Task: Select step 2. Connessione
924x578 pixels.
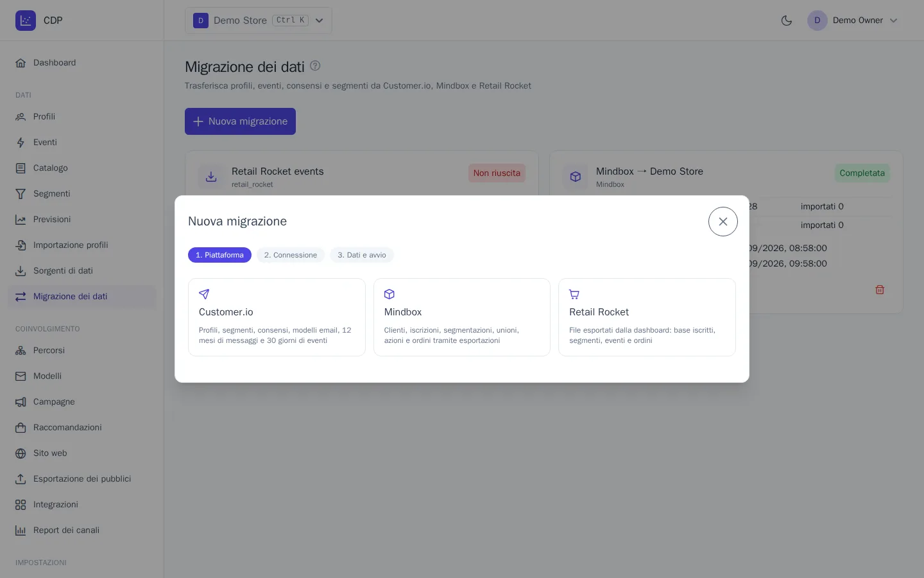Action: tap(291, 255)
